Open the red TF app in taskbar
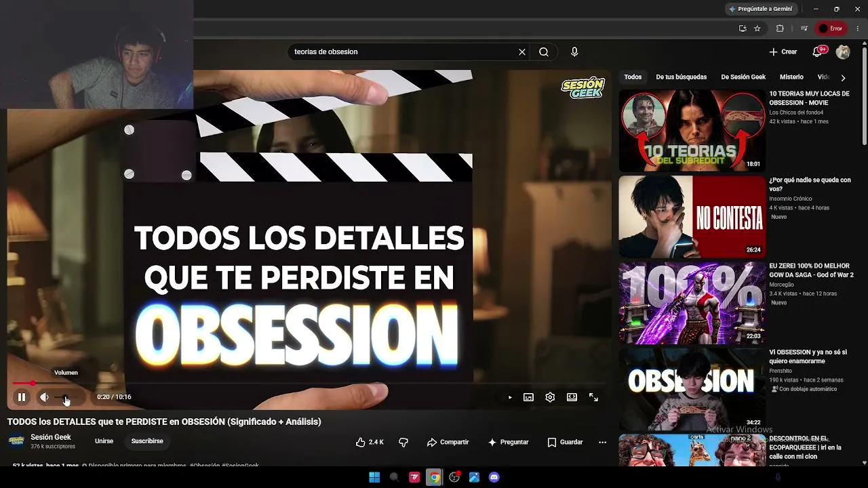Viewport: 868px width, 488px height. [414, 477]
